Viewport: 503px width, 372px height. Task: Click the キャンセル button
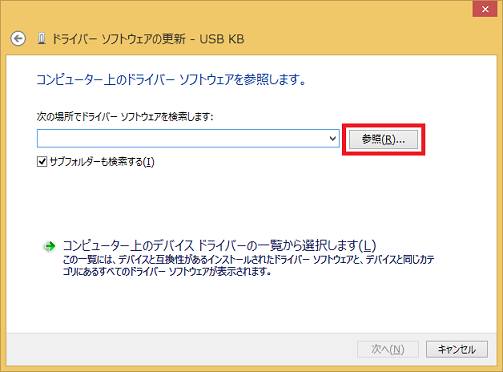click(457, 349)
